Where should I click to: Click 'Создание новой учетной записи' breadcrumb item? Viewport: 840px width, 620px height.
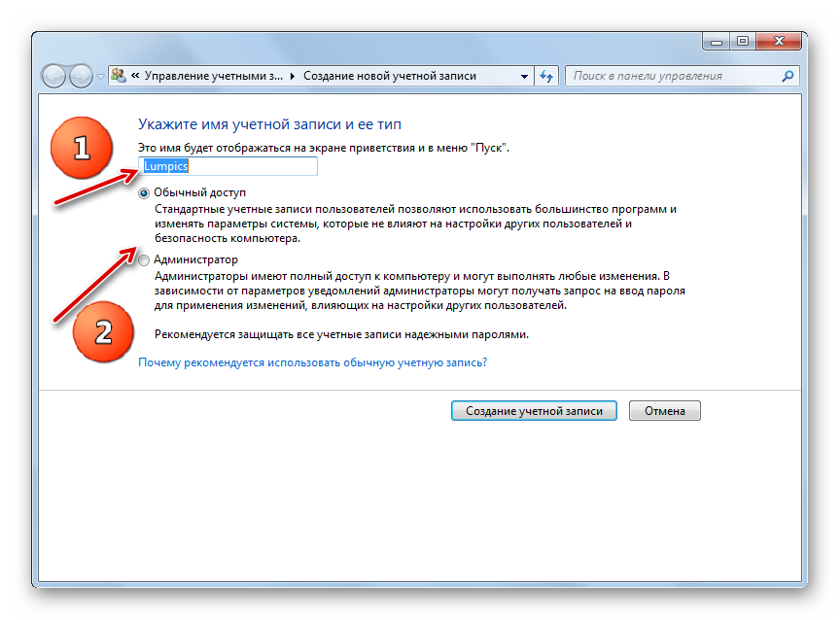(x=390, y=76)
